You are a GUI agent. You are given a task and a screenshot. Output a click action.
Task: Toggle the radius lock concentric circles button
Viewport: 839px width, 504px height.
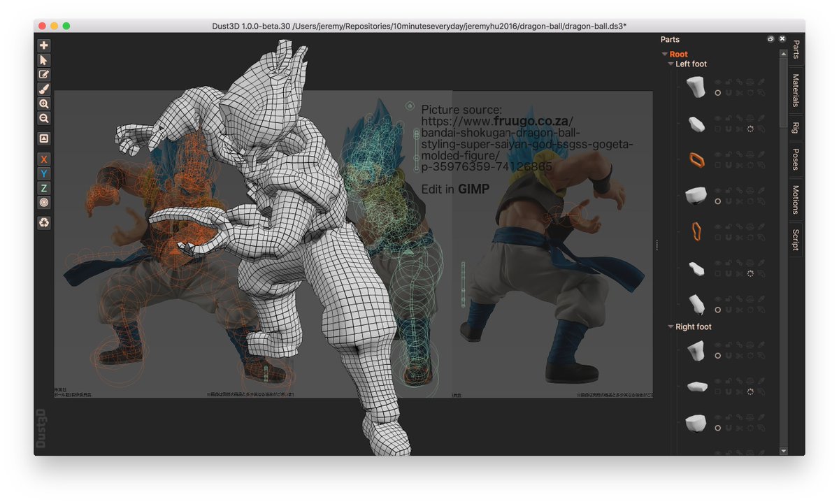pyautogui.click(x=44, y=203)
